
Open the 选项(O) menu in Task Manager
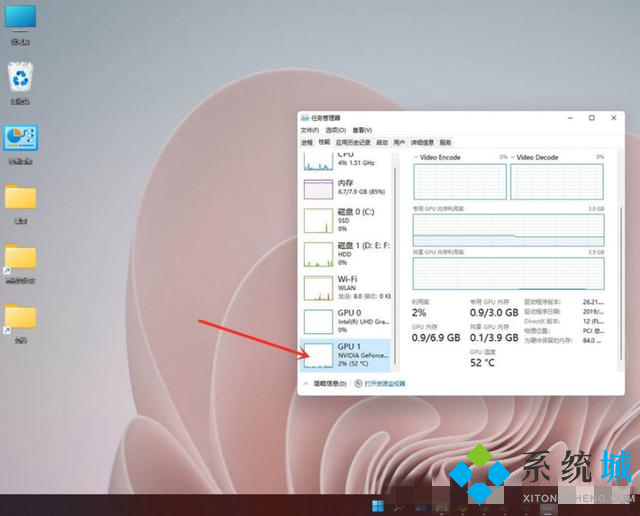click(x=336, y=130)
